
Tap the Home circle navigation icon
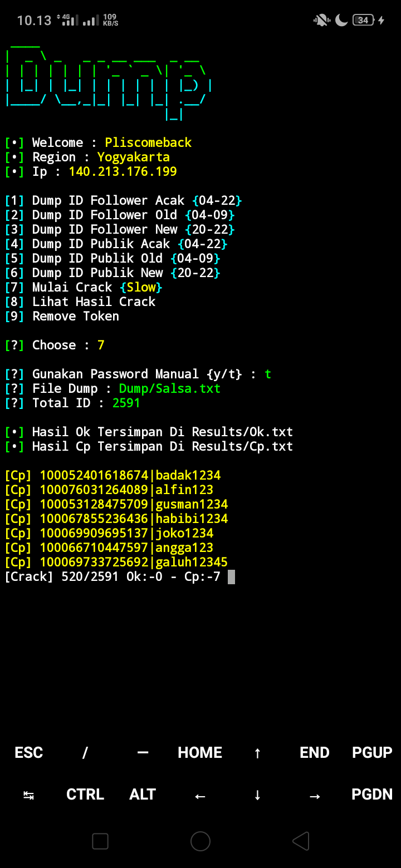pos(200,841)
